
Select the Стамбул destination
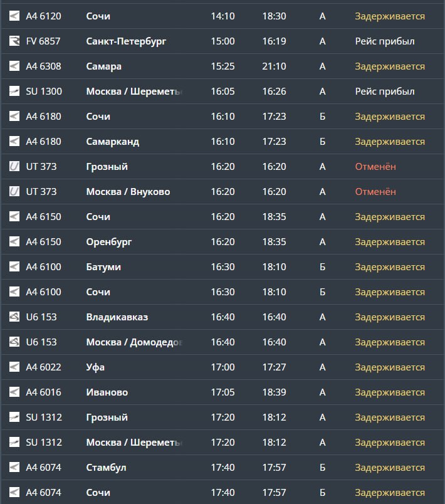click(106, 468)
